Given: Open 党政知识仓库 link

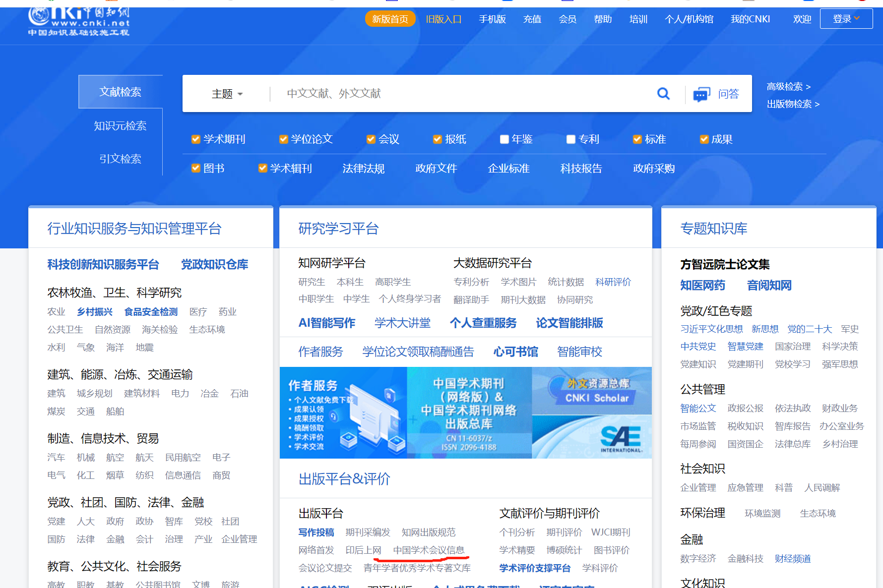Looking at the screenshot, I should (x=214, y=264).
